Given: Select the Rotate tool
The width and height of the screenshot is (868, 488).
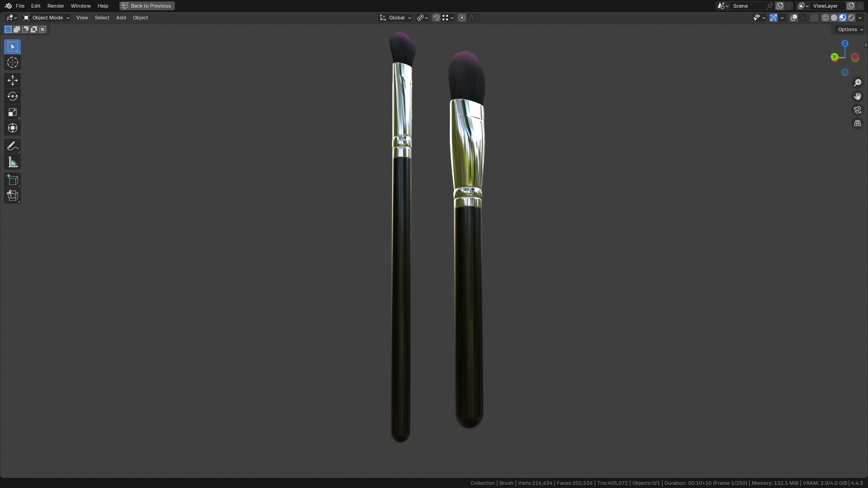Looking at the screenshot, I should 12,96.
